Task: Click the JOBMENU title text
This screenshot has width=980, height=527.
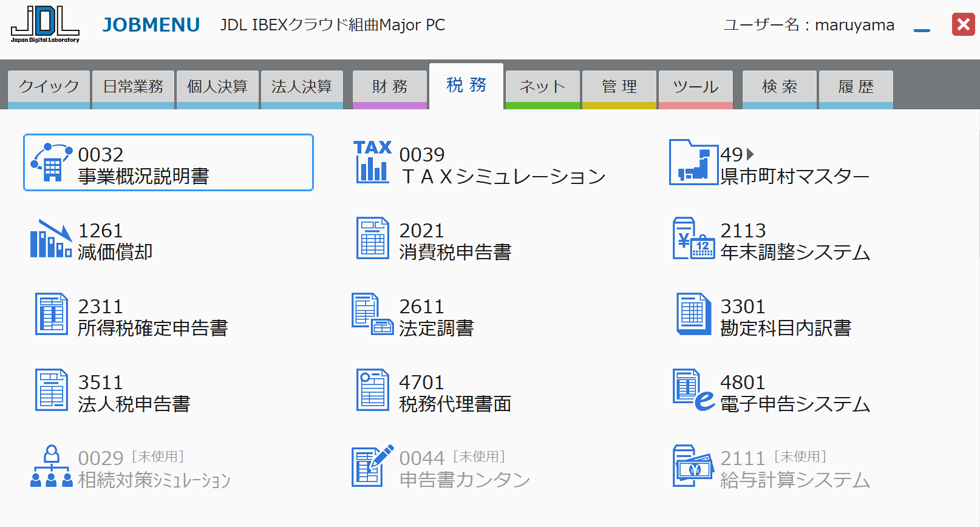Action: click(151, 25)
